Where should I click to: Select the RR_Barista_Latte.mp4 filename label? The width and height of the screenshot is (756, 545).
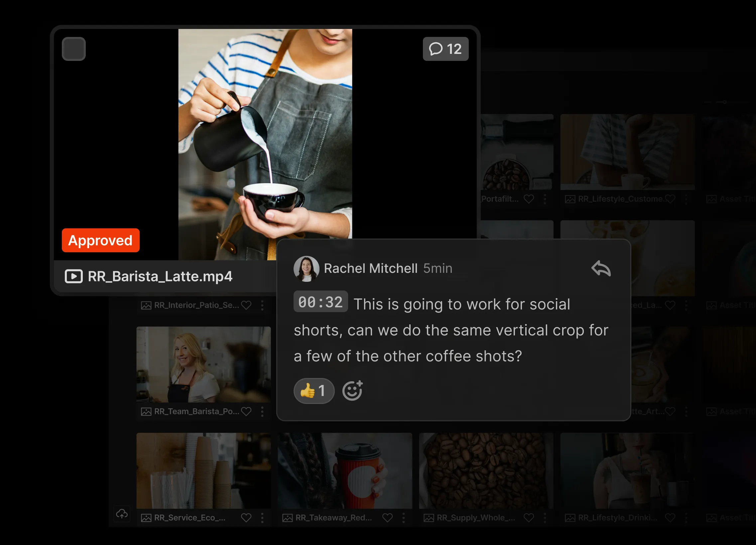[x=160, y=276]
